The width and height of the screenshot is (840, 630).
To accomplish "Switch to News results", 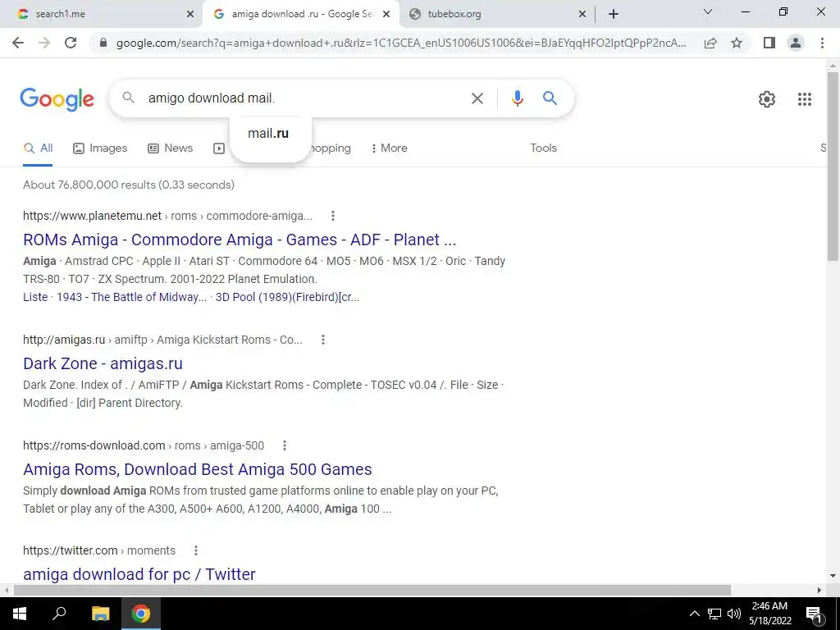I will click(x=171, y=148).
